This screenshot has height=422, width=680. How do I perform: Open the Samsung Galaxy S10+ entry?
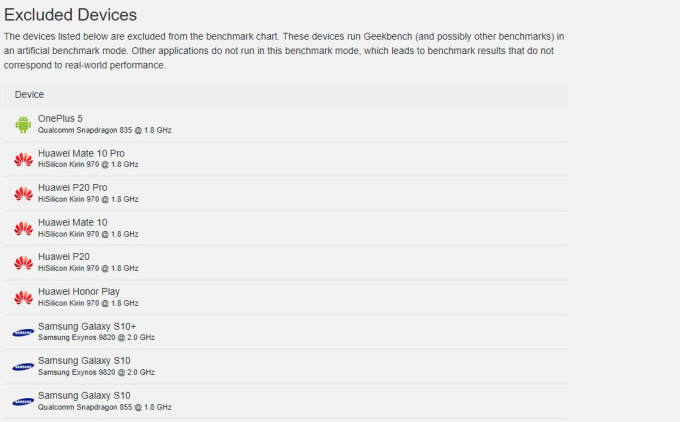click(x=87, y=326)
